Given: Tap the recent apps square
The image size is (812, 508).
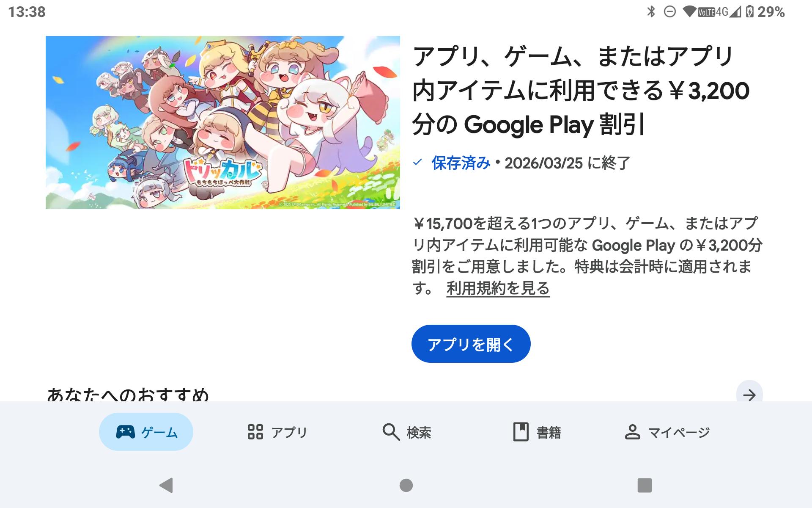Looking at the screenshot, I should point(645,485).
